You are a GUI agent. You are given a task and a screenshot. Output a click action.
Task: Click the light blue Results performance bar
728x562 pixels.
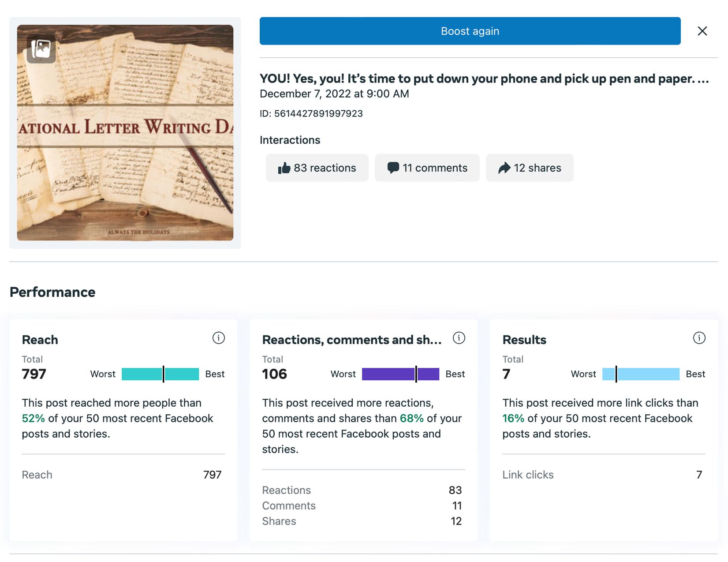tap(641, 374)
